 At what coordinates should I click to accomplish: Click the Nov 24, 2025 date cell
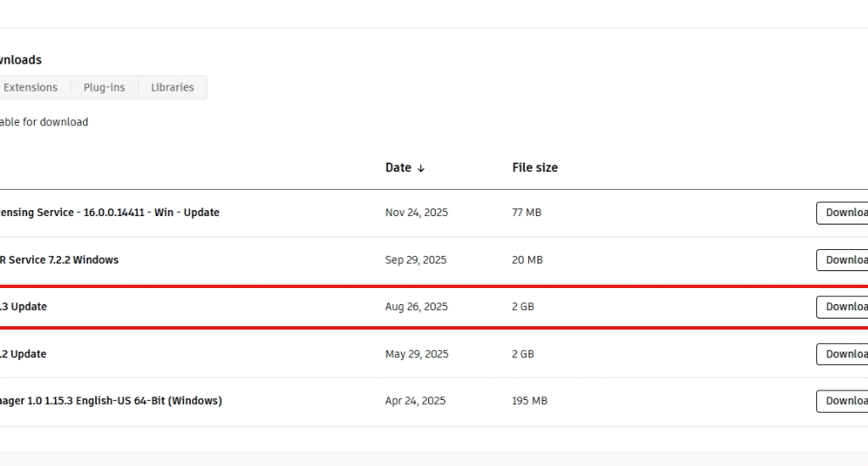pos(416,213)
